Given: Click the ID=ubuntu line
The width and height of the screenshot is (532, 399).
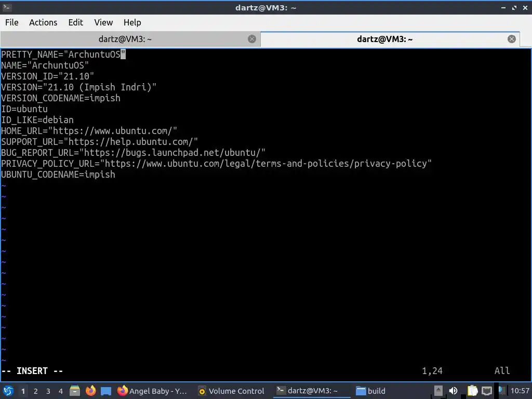Looking at the screenshot, I should (x=24, y=109).
